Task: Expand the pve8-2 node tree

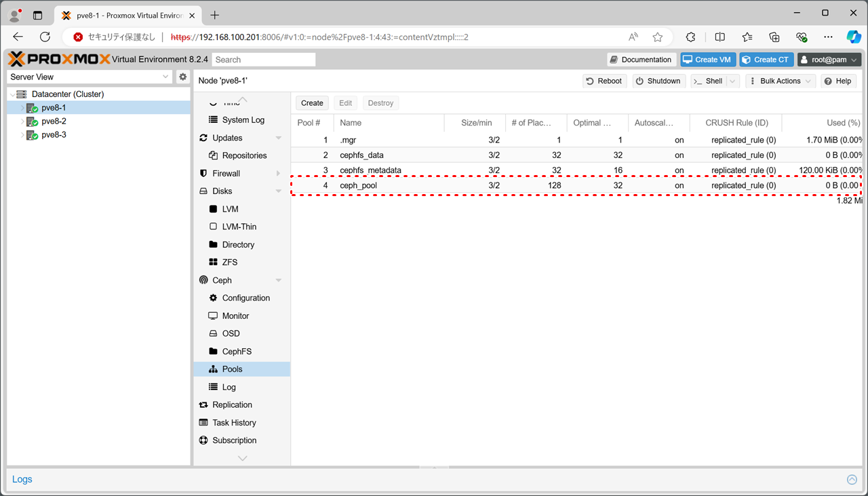Action: [22, 121]
